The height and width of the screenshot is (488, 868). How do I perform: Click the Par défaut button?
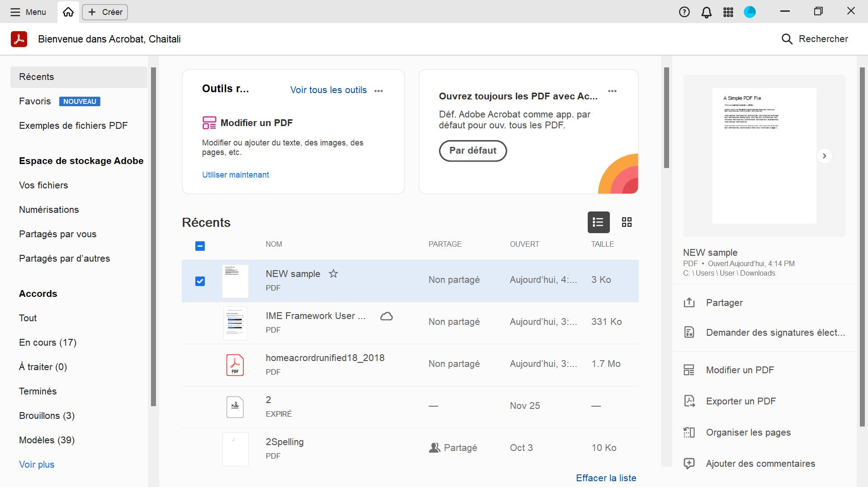pyautogui.click(x=472, y=150)
